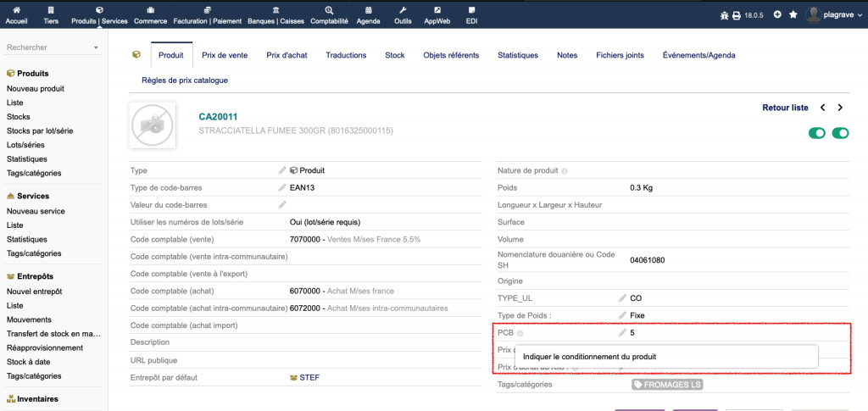Switch to the Statistiques tab

[518, 55]
